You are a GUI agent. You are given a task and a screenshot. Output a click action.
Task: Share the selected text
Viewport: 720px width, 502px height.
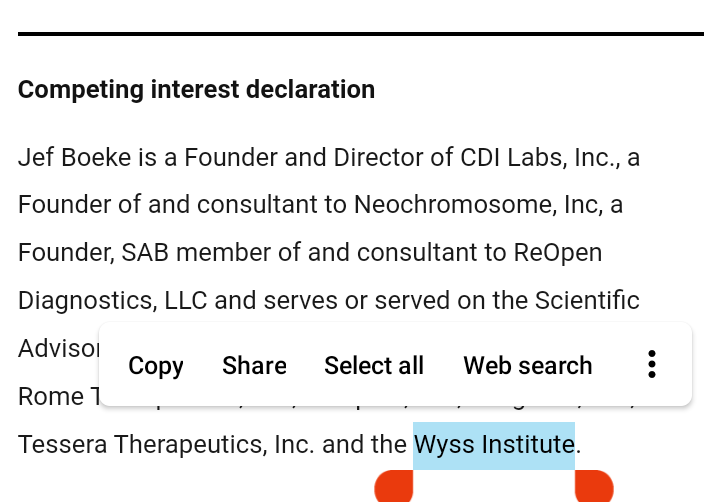click(x=254, y=366)
